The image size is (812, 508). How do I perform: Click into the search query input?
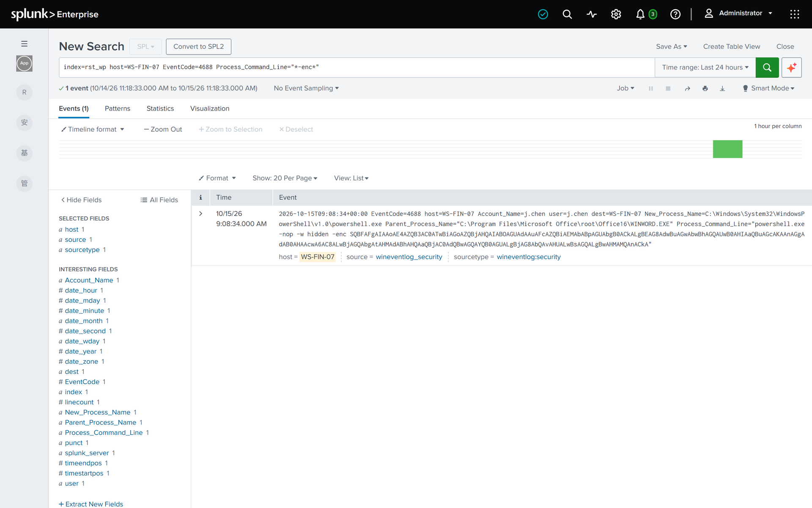(x=357, y=67)
